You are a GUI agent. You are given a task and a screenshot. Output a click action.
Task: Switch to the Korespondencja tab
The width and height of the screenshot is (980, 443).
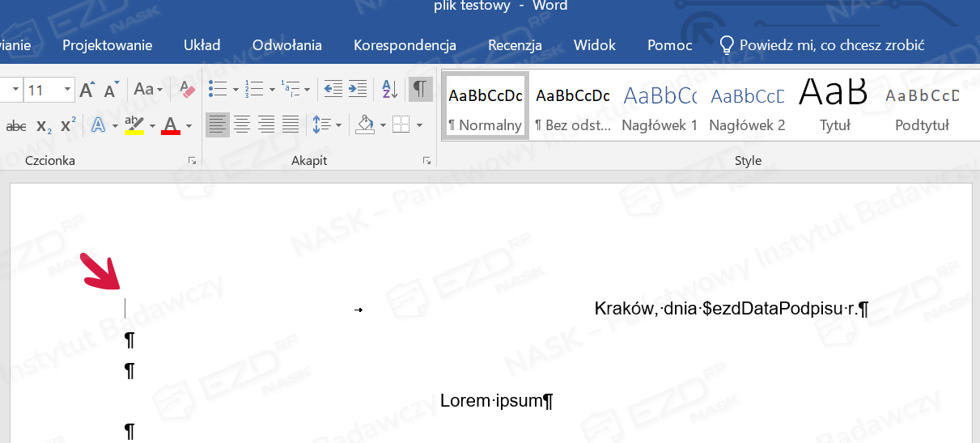(405, 45)
